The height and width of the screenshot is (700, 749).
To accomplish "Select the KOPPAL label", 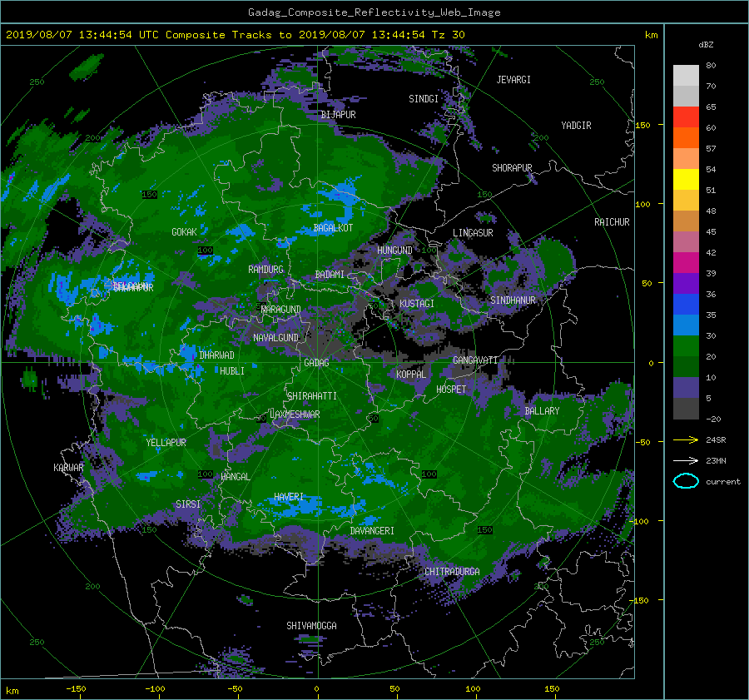I will pyautogui.click(x=411, y=375).
